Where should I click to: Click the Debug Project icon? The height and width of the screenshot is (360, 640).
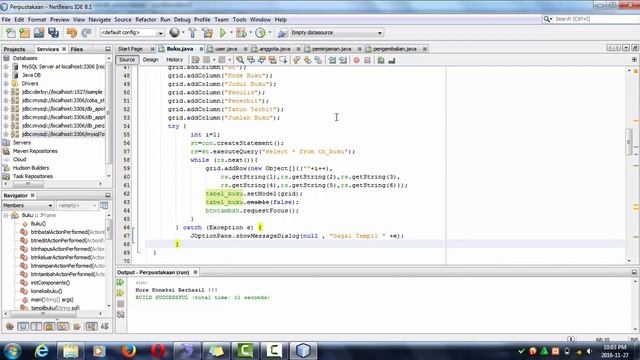(x=241, y=33)
